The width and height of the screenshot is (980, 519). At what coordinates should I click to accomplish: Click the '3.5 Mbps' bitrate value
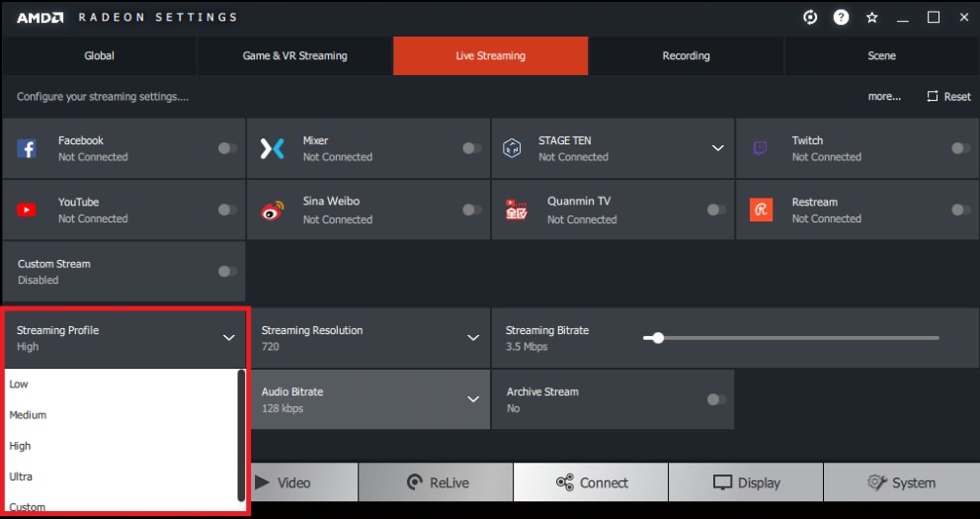[527, 346]
